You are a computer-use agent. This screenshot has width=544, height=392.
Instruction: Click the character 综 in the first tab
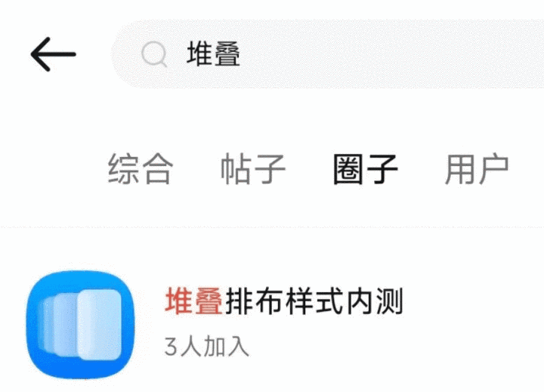coord(123,168)
